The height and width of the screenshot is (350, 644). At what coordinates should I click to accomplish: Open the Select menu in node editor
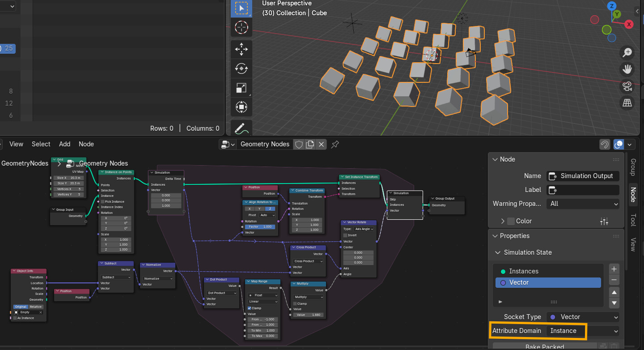click(41, 144)
